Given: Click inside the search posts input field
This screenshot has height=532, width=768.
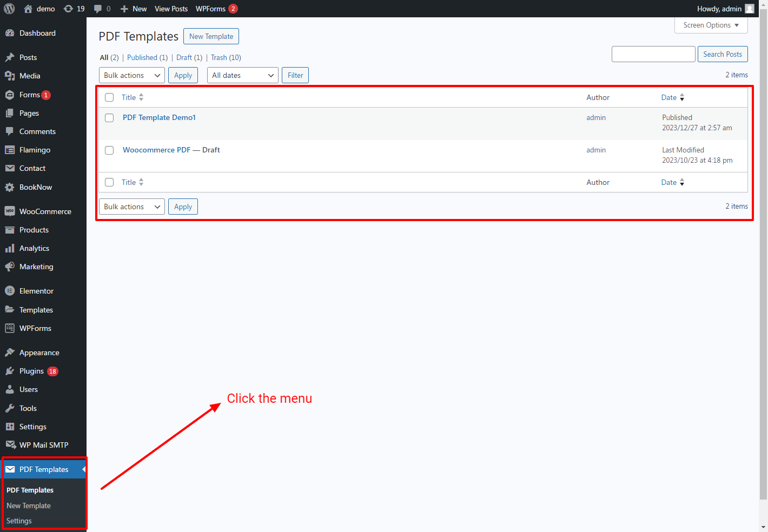Looking at the screenshot, I should 653,54.
